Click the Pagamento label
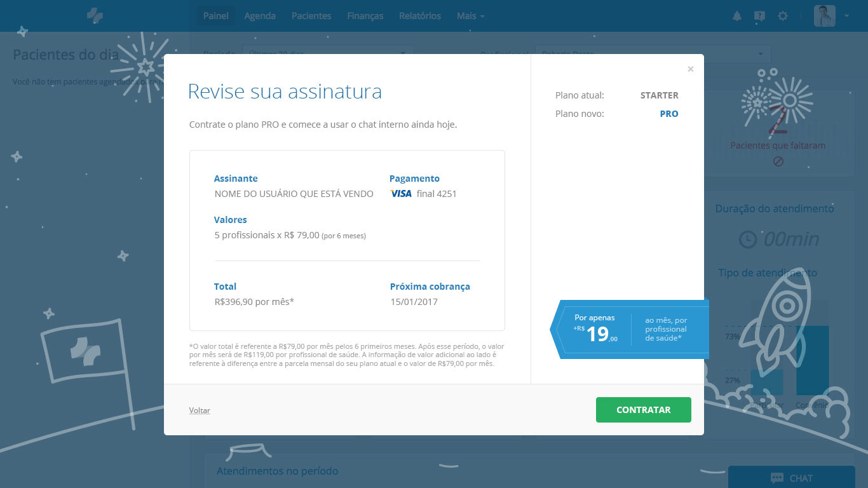This screenshot has height=488, width=868. pos(414,179)
